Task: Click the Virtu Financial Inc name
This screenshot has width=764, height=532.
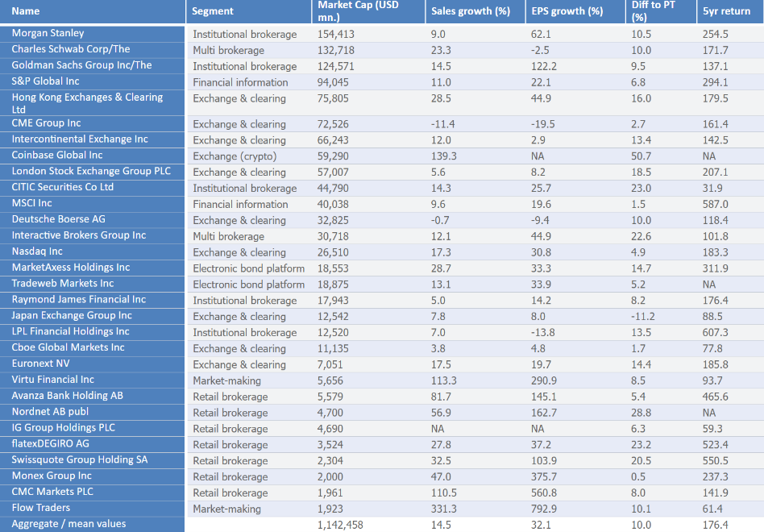Action: 52,380
